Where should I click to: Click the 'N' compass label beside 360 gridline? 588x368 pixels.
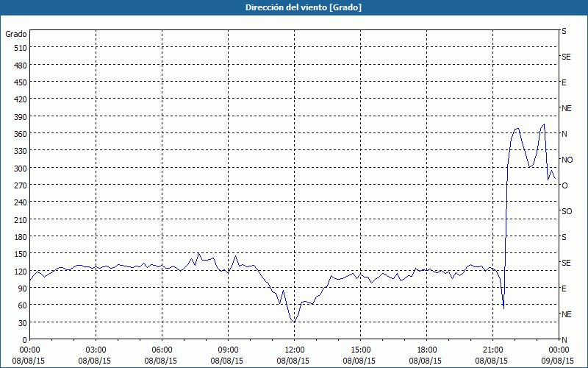(x=564, y=134)
